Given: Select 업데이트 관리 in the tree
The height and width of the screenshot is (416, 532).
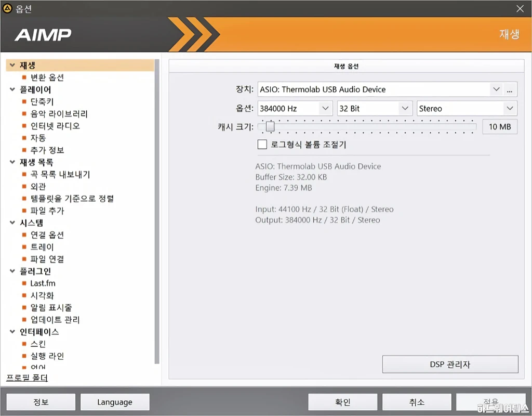Looking at the screenshot, I should click(x=55, y=320).
